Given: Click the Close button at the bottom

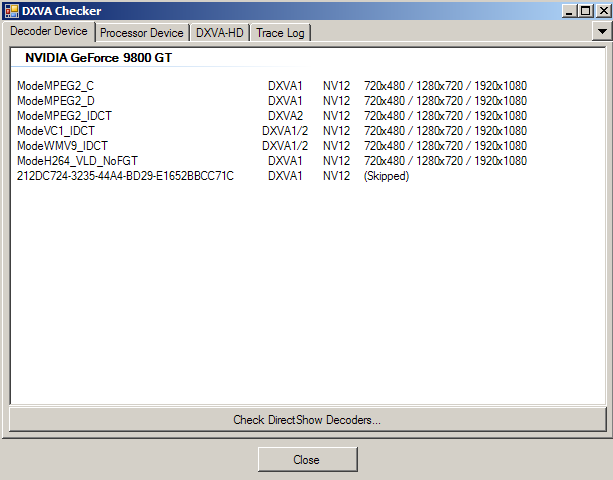Looking at the screenshot, I should point(308,460).
